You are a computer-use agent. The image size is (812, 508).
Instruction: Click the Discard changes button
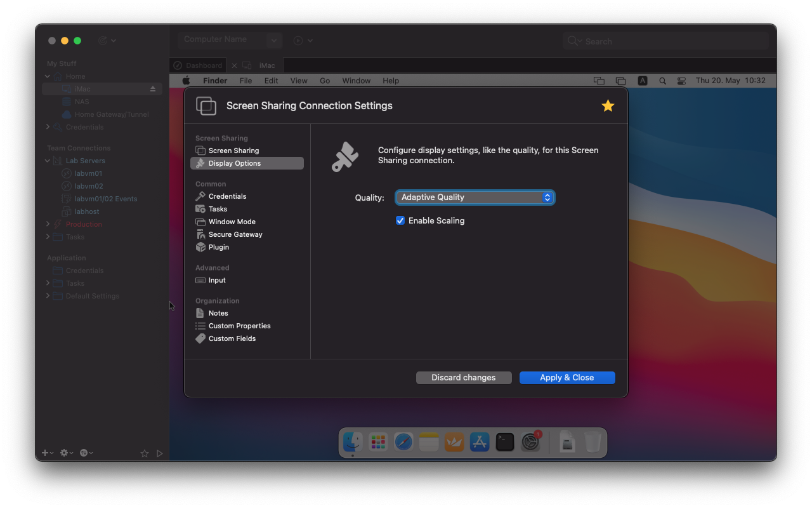(x=464, y=377)
